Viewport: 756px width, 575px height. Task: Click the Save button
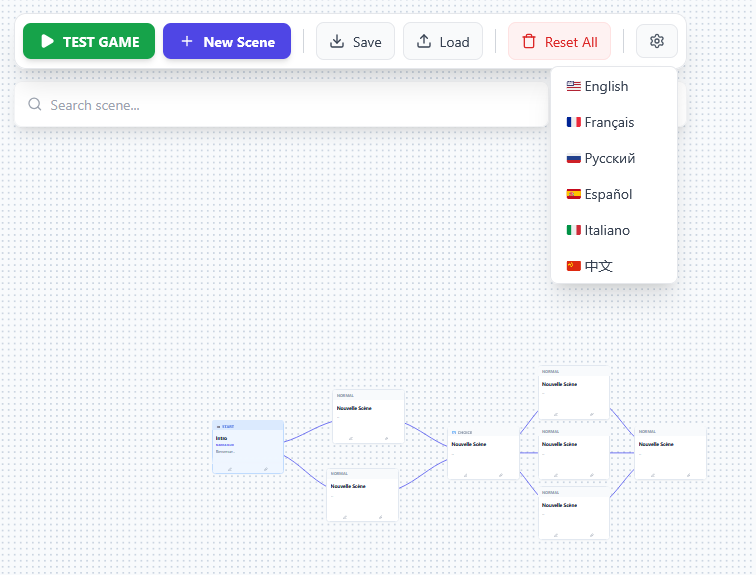[x=355, y=41]
